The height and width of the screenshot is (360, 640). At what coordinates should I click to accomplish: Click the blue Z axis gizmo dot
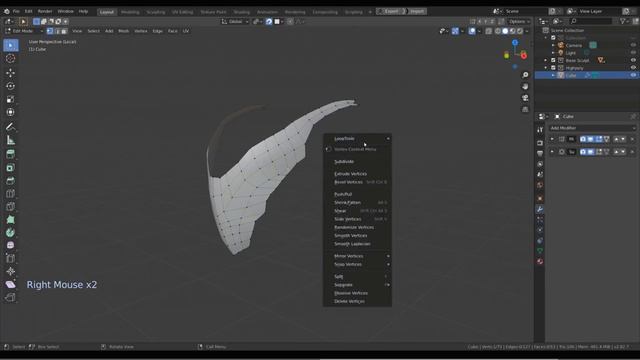coord(515,42)
